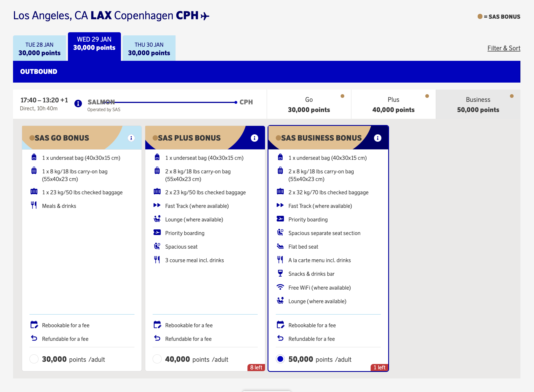Switch to THU 30 JAN date tab
Screen dimensions: 534x392
(x=149, y=48)
